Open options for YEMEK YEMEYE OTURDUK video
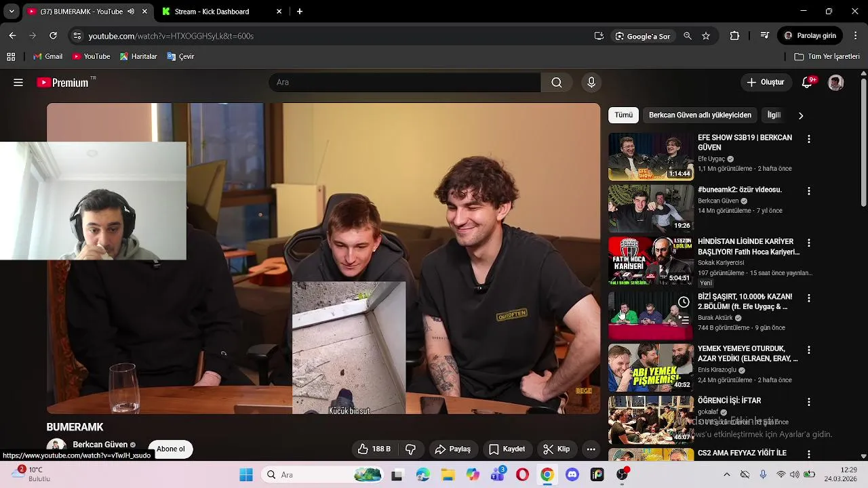 (x=808, y=350)
